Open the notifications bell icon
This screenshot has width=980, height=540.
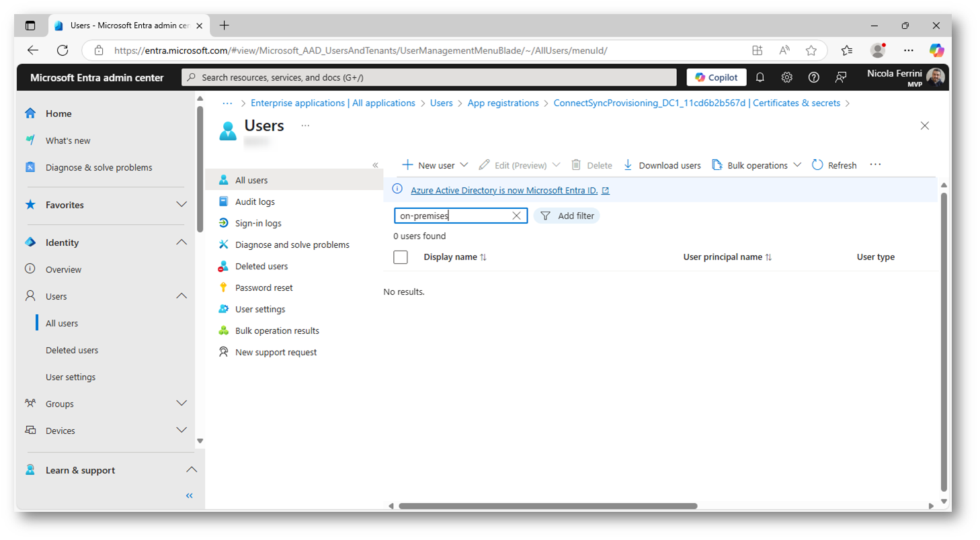pos(760,77)
